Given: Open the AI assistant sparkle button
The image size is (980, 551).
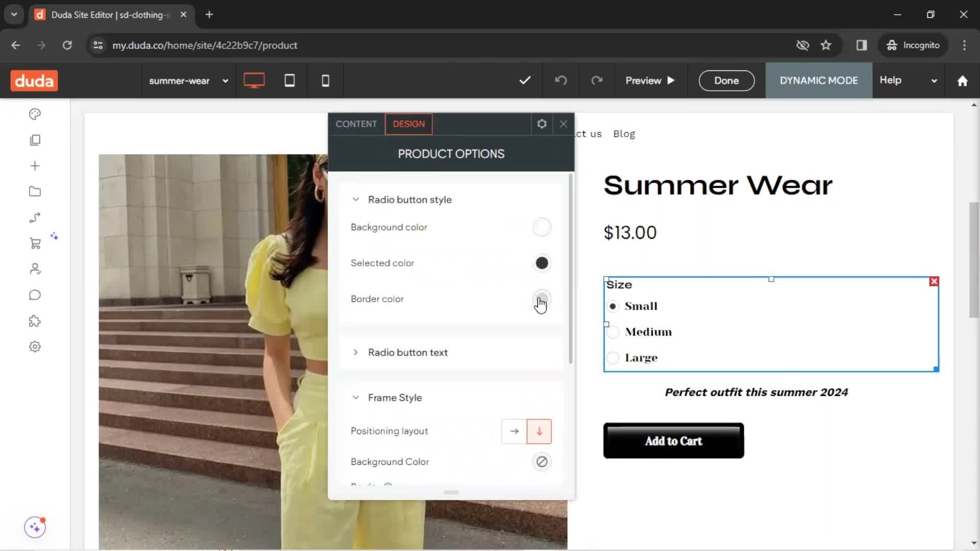Looking at the screenshot, I should (x=35, y=527).
